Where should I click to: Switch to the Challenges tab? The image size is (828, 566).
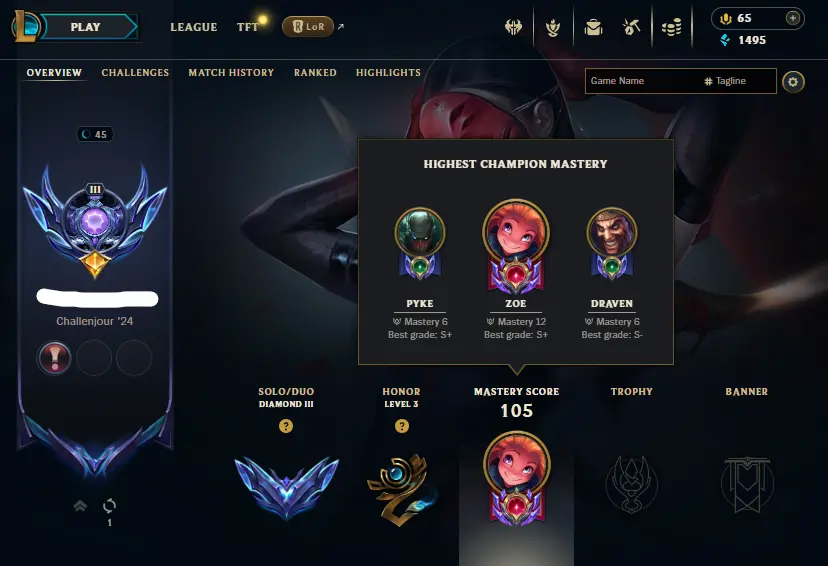click(135, 72)
